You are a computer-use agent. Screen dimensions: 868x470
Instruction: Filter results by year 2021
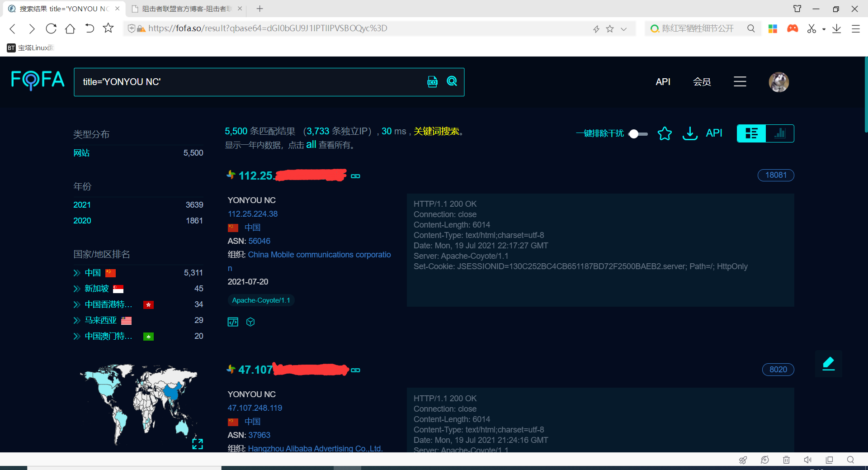[x=82, y=205]
